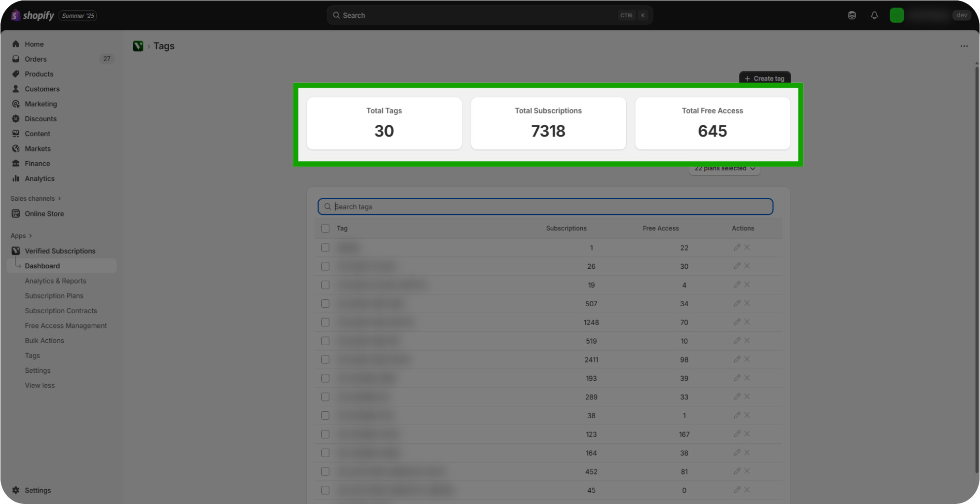Screen dimensions: 980x504
Task: Click the Verified Subscriptions app icon in breadcrumb
Action: tap(138, 46)
